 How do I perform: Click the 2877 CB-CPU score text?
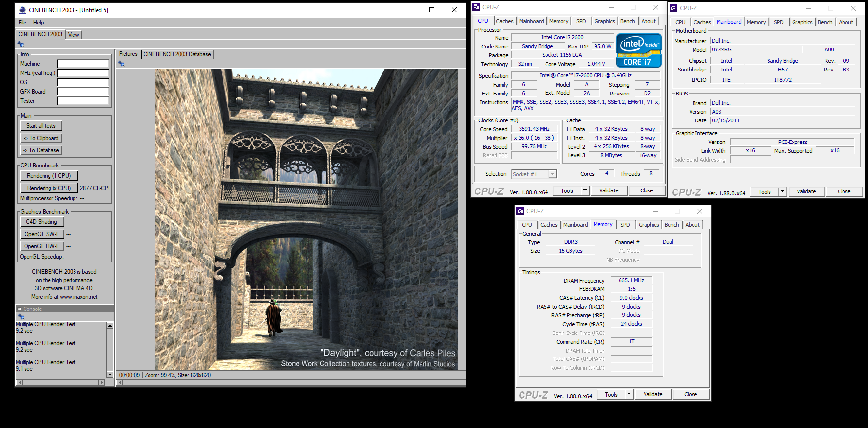pos(95,188)
